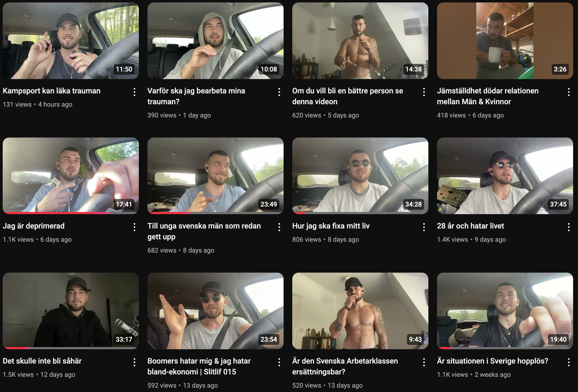Image resolution: width=578 pixels, height=392 pixels.
Task: Open the 3:26 coffee mug video thumbnail
Action: tap(505, 41)
